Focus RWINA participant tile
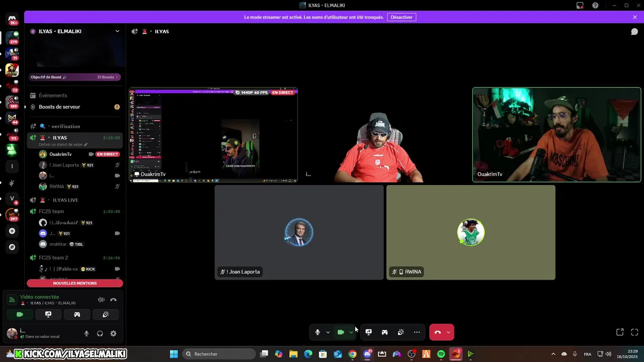 [470, 232]
